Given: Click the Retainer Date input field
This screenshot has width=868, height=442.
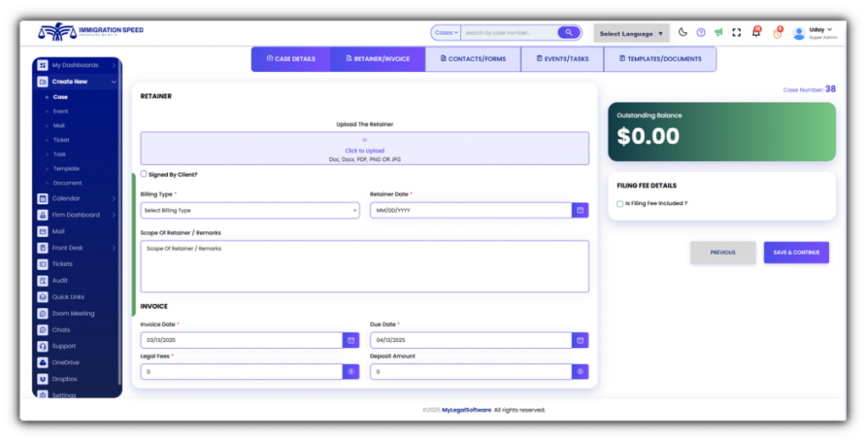Looking at the screenshot, I should (471, 210).
